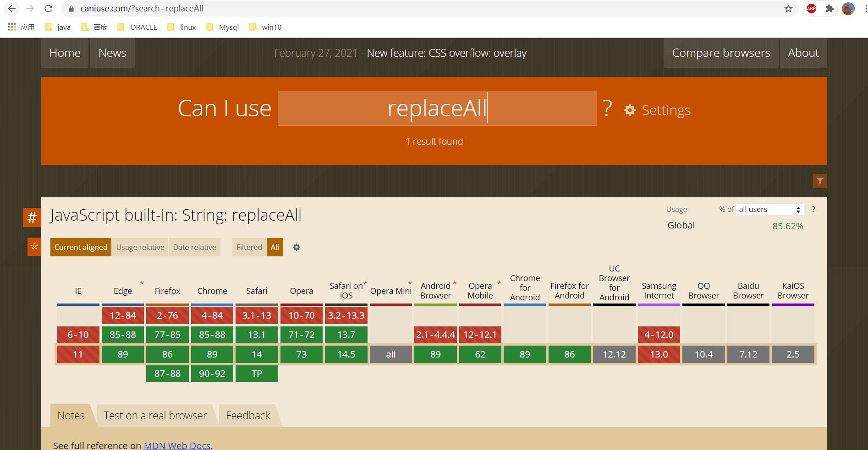This screenshot has width=868, height=450.
Task: Open the java bookmarks folder
Action: (x=58, y=27)
